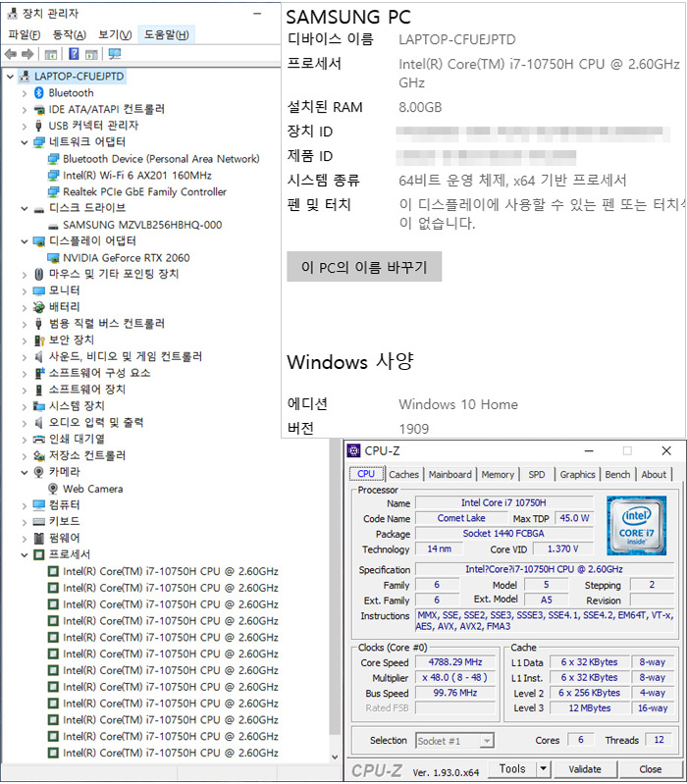This screenshot has height=784, width=687.
Task: Select the Intel(R) Wi-Fi 6 AX201 160MHz adapter
Action: tap(137, 175)
